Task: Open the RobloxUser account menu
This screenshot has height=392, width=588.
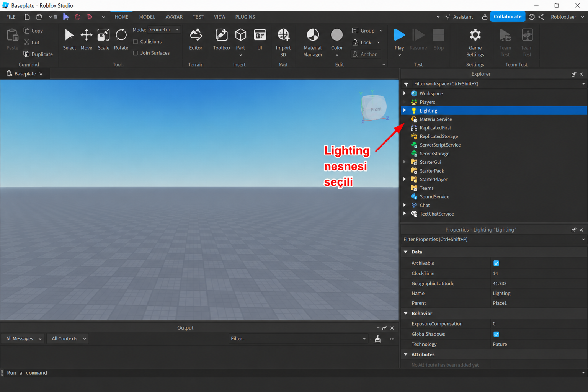Action: 567,17
